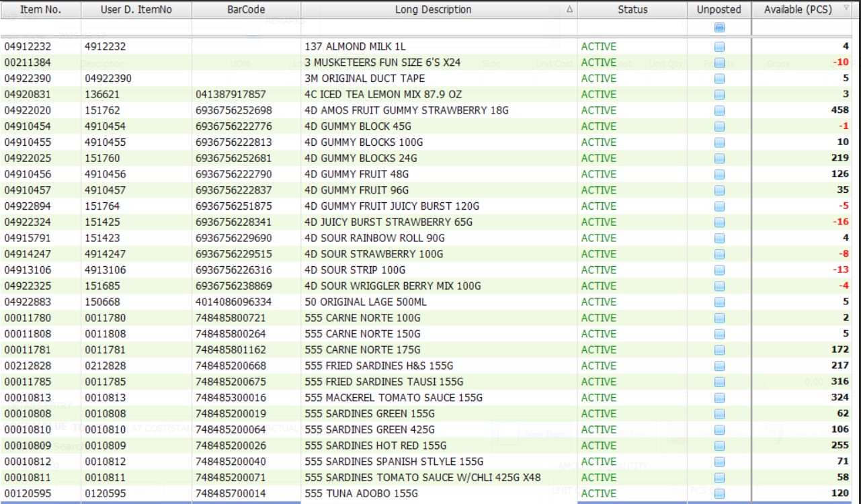The height and width of the screenshot is (504, 861).
Task: Sort by the Item No. column header
Action: [40, 10]
